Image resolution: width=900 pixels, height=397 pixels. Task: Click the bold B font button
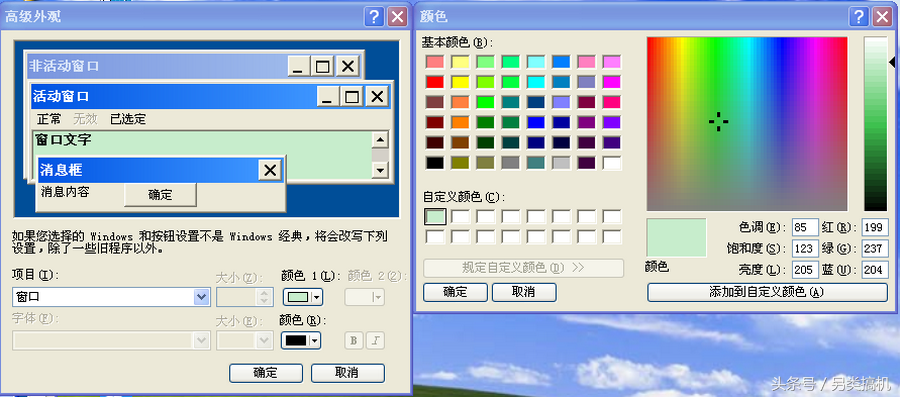[x=354, y=340]
